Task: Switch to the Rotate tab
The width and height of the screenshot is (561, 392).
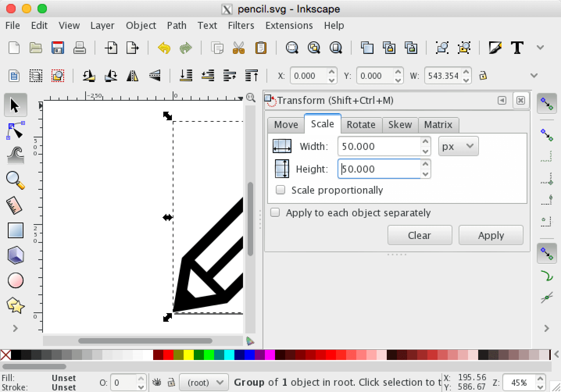Action: pos(361,125)
